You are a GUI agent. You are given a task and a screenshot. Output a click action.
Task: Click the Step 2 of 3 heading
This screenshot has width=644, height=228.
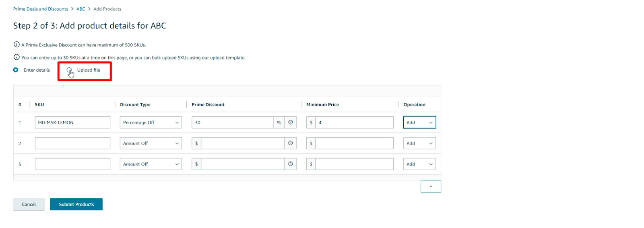90,26
